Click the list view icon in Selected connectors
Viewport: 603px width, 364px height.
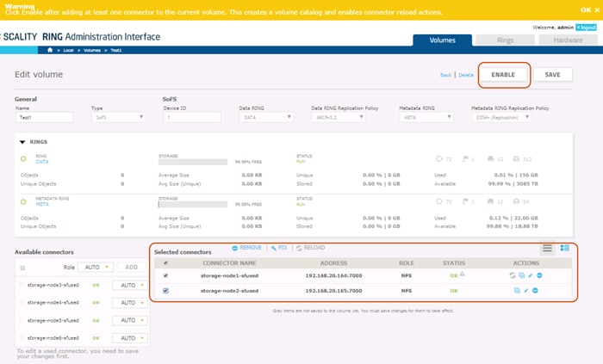coord(547,248)
